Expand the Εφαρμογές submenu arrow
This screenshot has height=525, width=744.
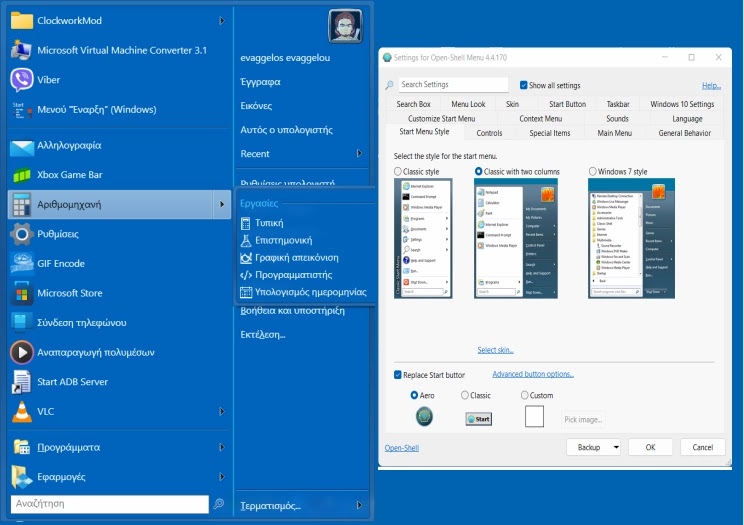click(222, 477)
